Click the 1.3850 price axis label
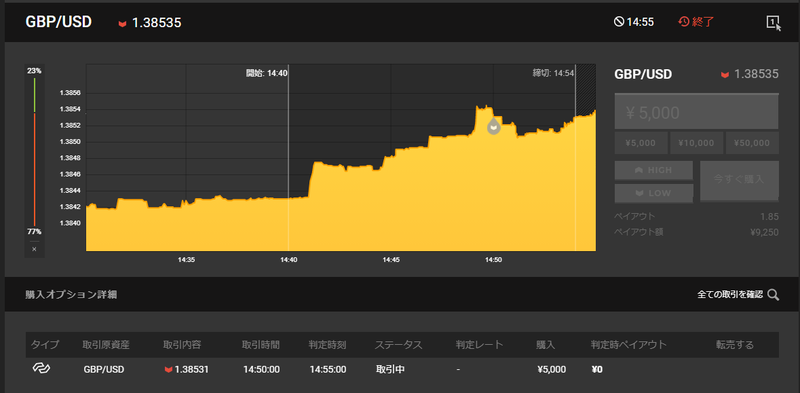 pos(69,142)
